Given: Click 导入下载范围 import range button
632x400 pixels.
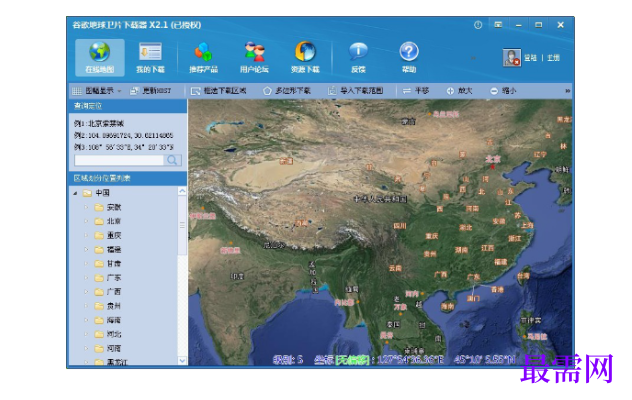Looking at the screenshot, I should coord(355,91).
